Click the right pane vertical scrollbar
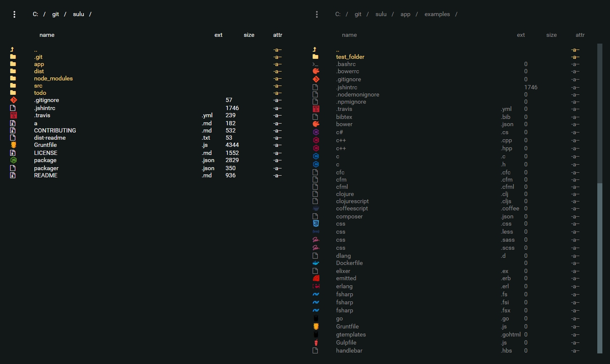Image resolution: width=610 pixels, height=364 pixels. point(600,198)
